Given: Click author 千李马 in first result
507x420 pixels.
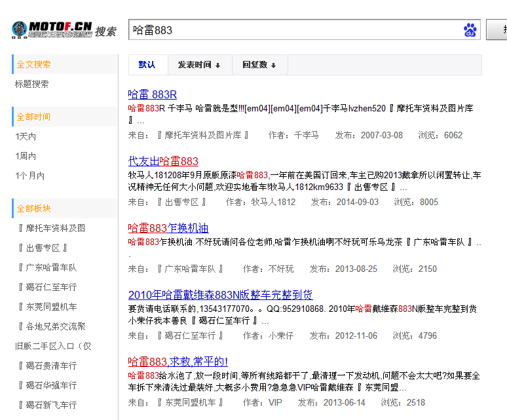Looking at the screenshot, I should [x=306, y=135].
